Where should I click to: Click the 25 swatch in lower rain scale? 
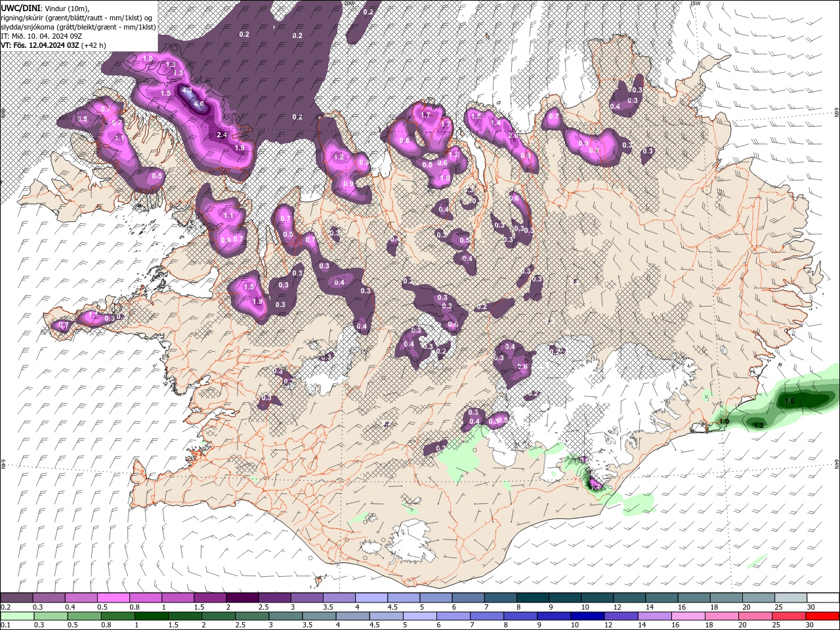(x=789, y=616)
